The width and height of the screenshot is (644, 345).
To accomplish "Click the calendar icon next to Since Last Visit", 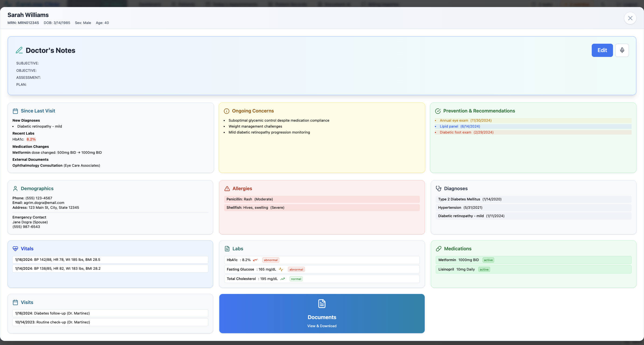I will 15,111.
